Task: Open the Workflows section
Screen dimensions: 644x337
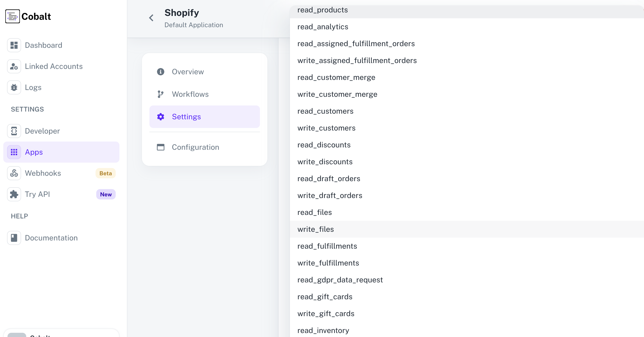Action: coord(190,94)
